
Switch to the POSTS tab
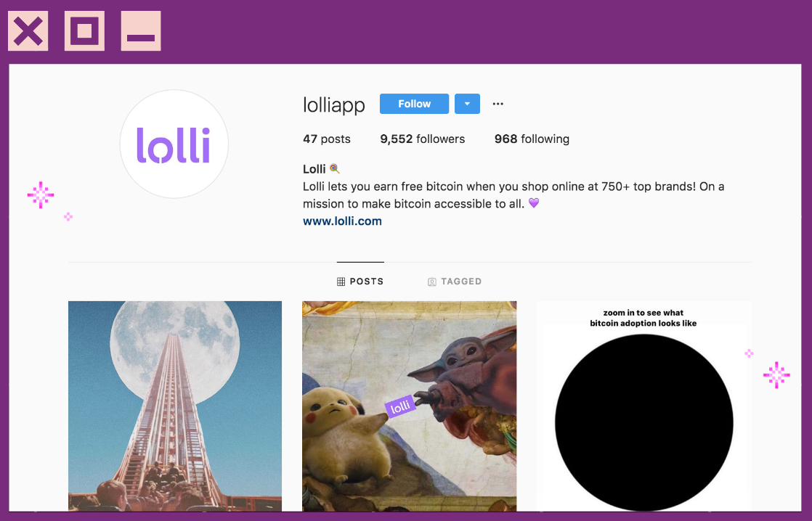coord(360,282)
